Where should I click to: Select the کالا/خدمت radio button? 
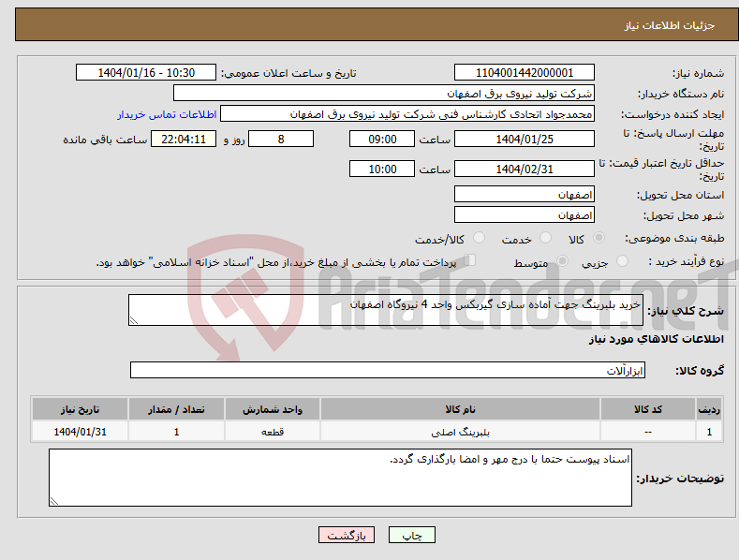tap(479, 238)
